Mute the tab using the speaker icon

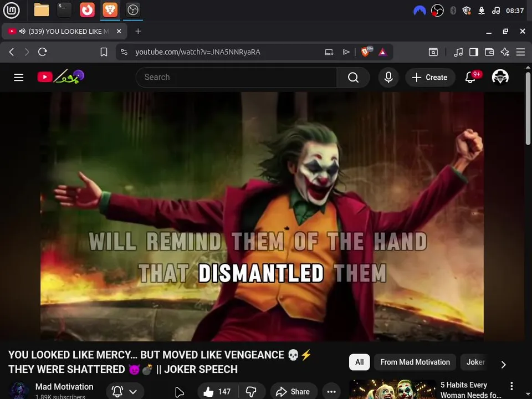(x=22, y=31)
